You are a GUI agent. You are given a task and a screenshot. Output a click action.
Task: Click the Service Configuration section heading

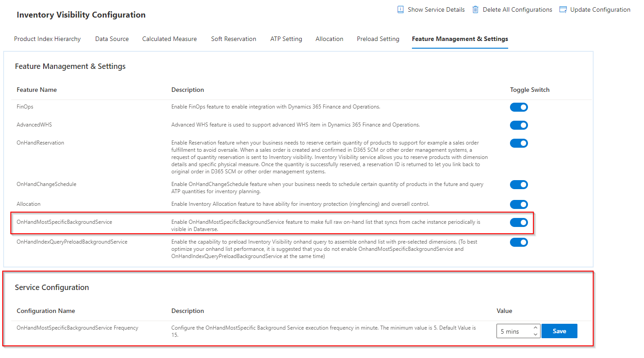[52, 287]
